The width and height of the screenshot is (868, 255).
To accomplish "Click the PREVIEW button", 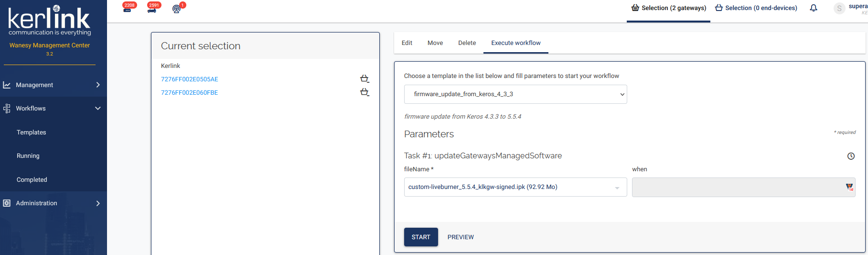I will point(461,237).
